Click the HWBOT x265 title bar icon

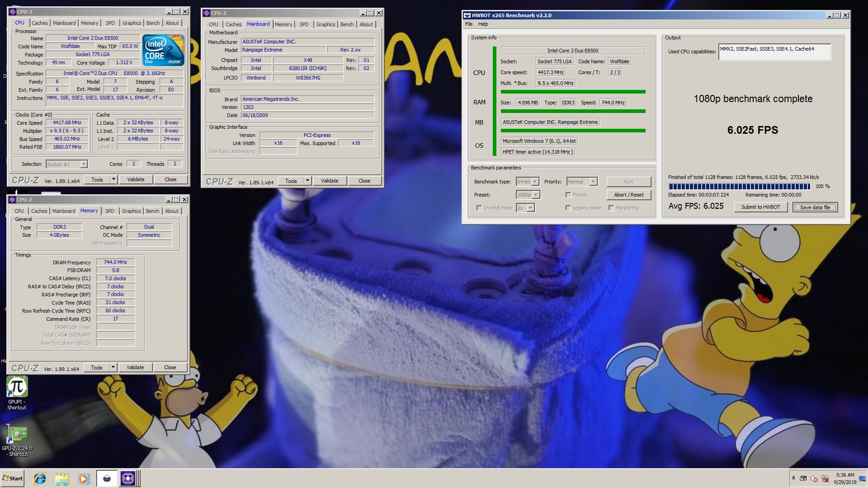[x=467, y=15]
